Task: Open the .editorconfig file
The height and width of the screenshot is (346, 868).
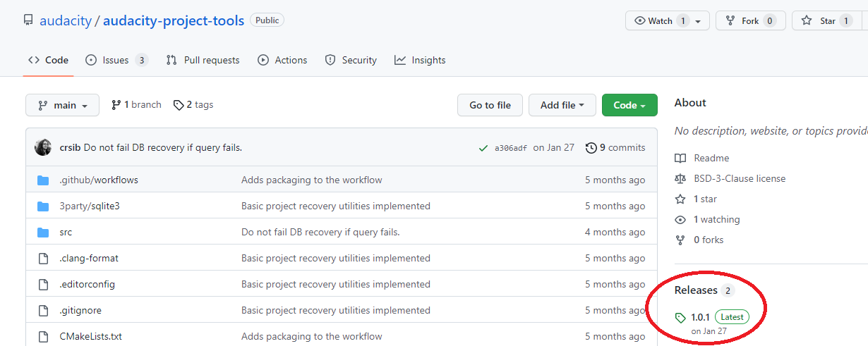Action: tap(87, 284)
